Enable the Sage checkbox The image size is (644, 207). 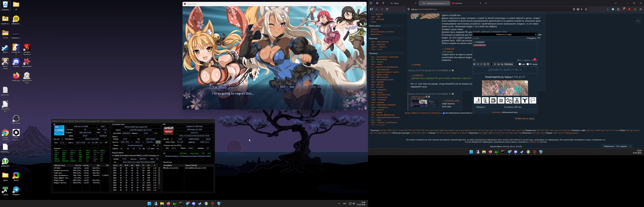point(520,64)
